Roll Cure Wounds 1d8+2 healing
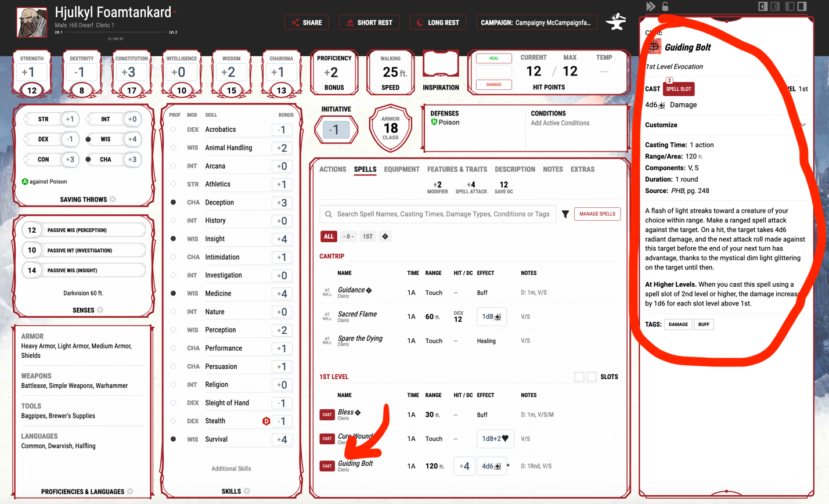 click(x=495, y=439)
